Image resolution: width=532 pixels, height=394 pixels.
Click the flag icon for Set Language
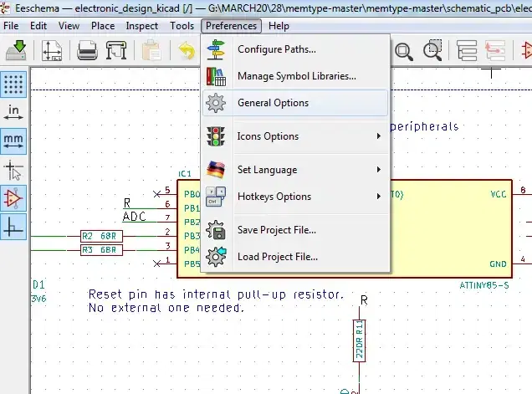[216, 170]
